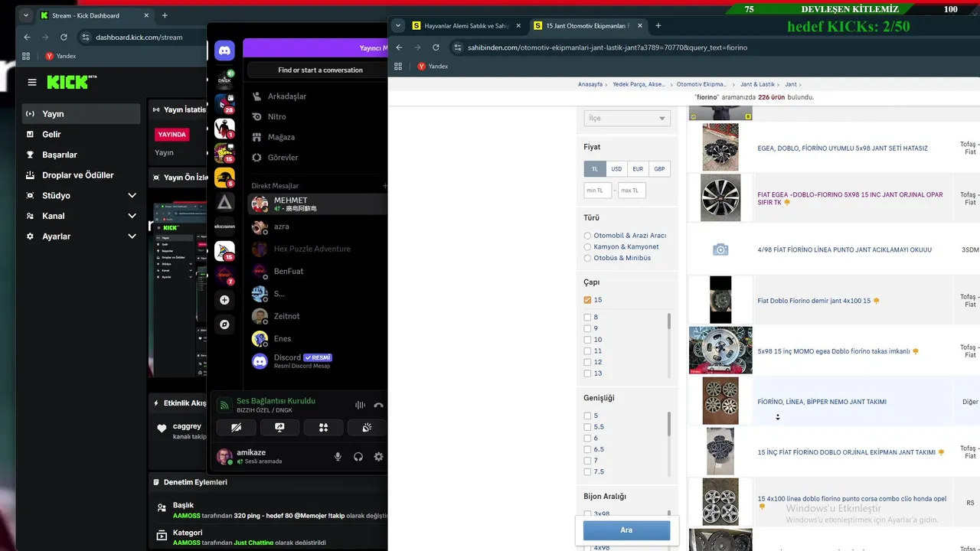The width and height of the screenshot is (980, 551).
Task: Click the Kick logo
Action: point(72,82)
